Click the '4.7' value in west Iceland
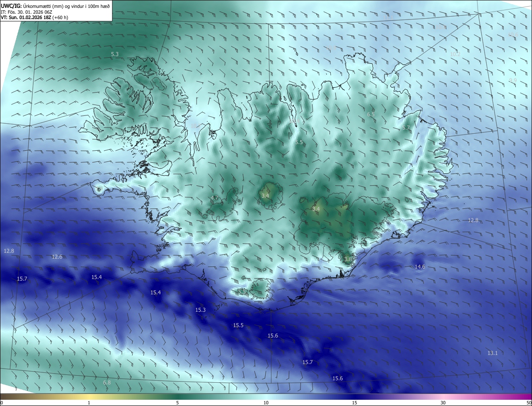 point(214,198)
